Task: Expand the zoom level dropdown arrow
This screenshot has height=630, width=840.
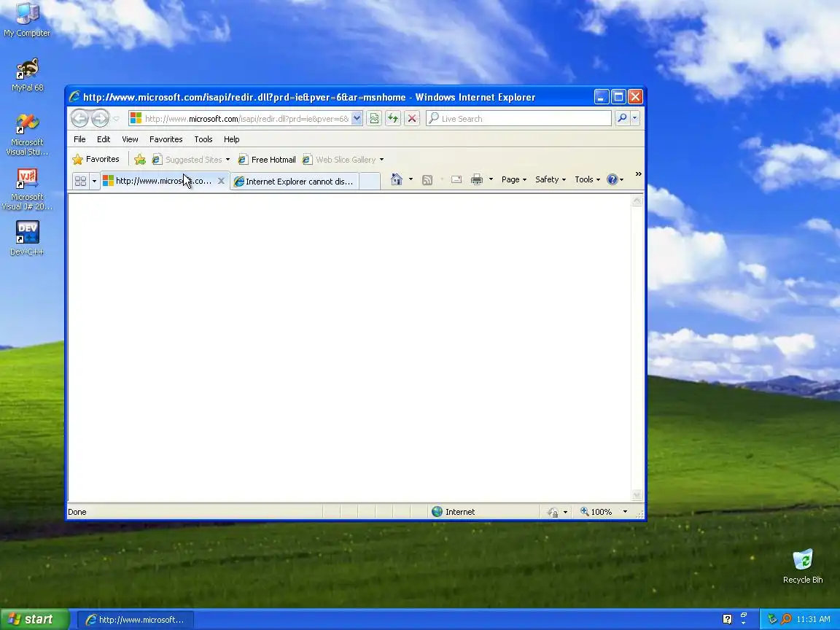Action: click(x=625, y=512)
